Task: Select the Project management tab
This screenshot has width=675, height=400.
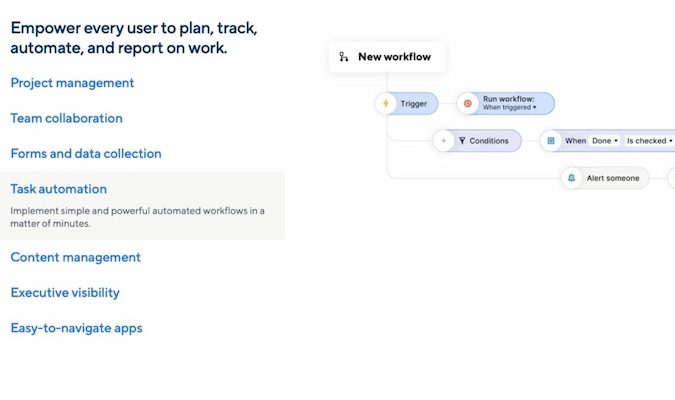Action: point(72,83)
